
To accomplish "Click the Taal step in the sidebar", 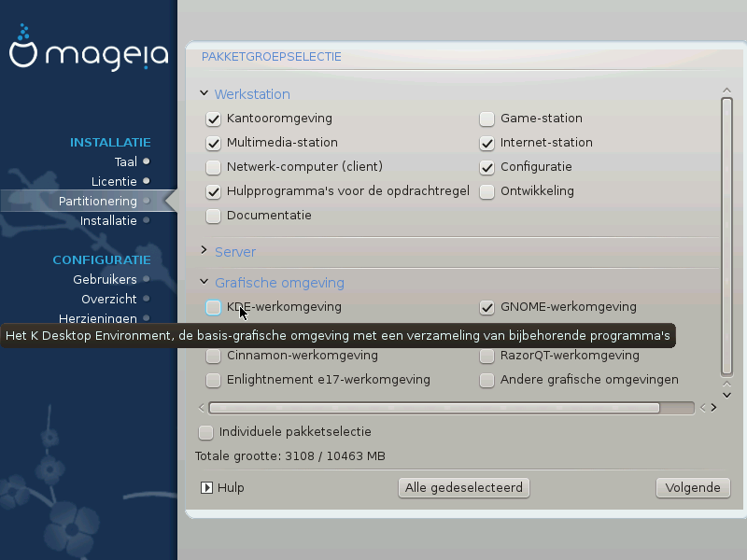I will (x=126, y=161).
